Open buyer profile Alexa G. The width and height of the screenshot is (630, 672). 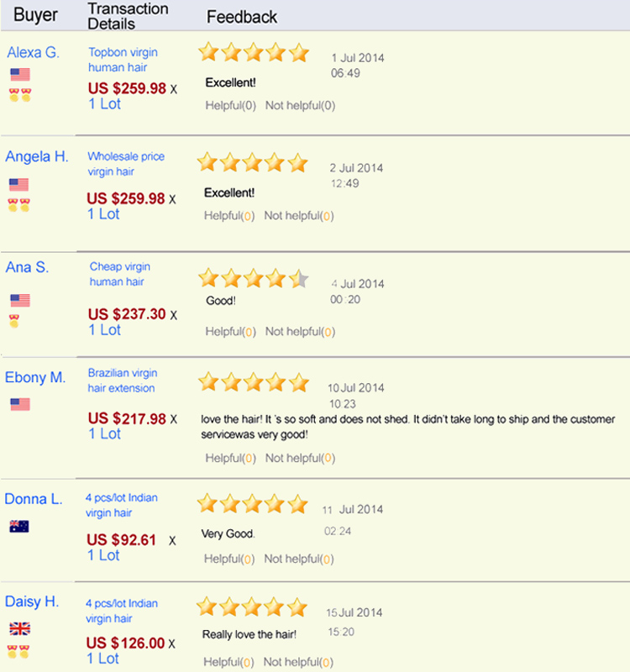[33, 52]
